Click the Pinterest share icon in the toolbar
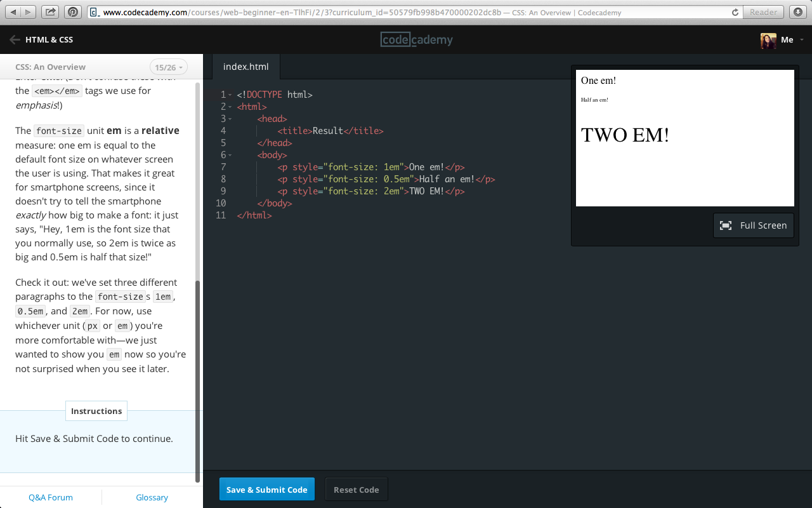Image resolution: width=812 pixels, height=508 pixels. pyautogui.click(x=72, y=11)
